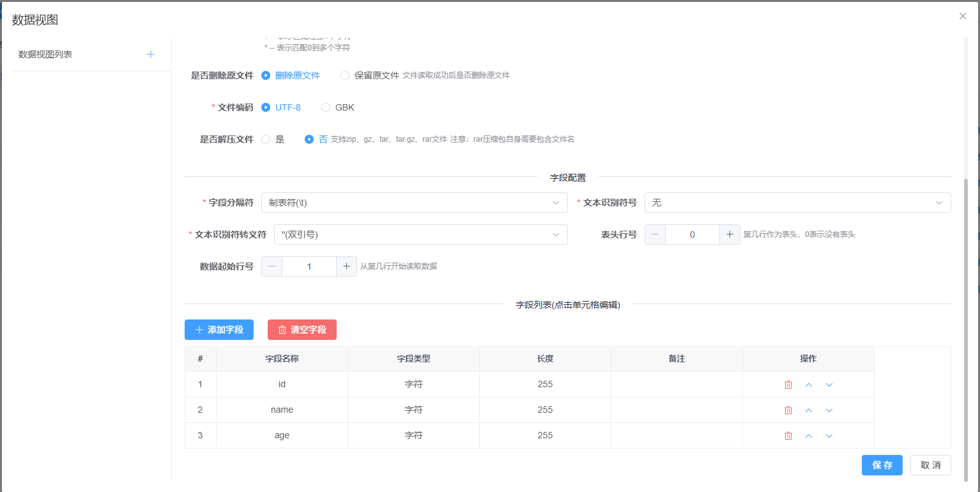The width and height of the screenshot is (980, 492).
Task: Move the name field down
Action: [829, 410]
